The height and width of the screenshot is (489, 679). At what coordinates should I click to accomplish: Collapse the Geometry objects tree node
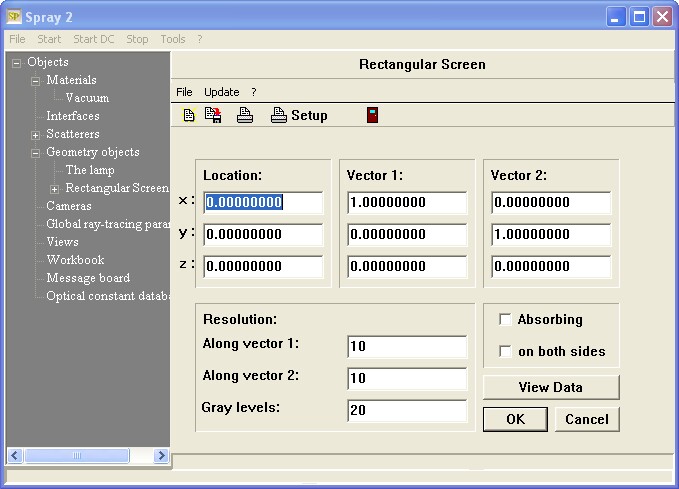(x=36, y=153)
